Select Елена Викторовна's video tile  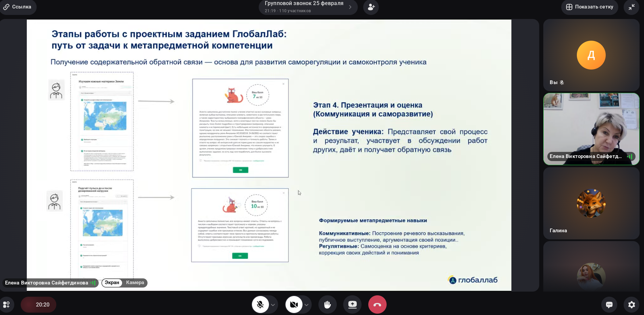591,129
